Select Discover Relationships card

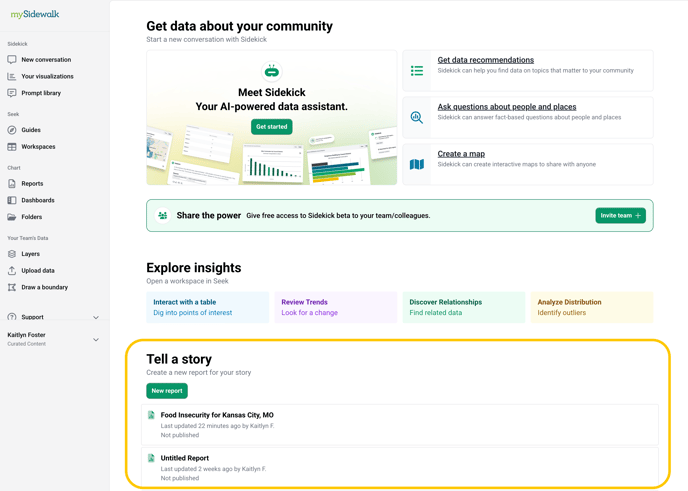(464, 307)
